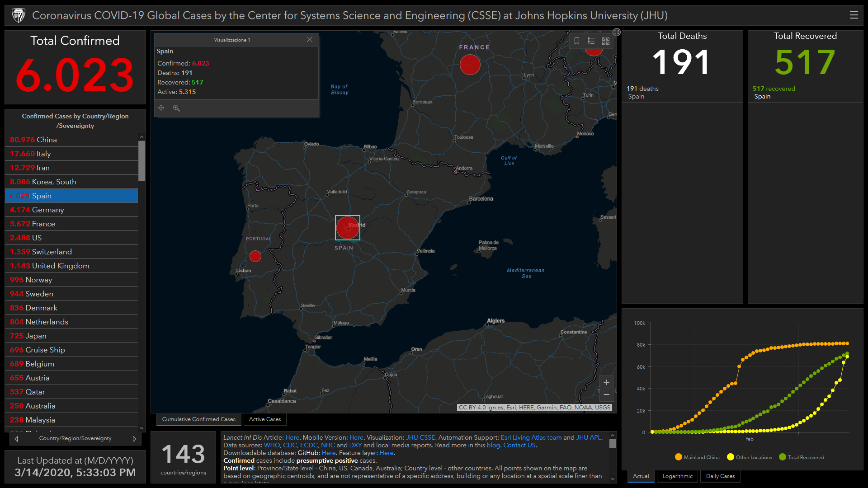
Task: Switch to Cumulative Confirmed Cases tab
Action: pyautogui.click(x=199, y=419)
